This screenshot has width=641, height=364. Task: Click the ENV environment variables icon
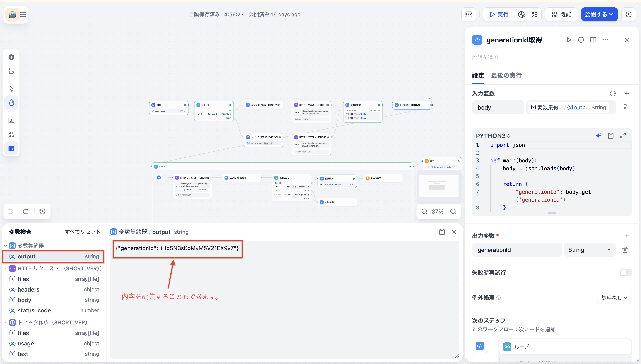coord(468,15)
